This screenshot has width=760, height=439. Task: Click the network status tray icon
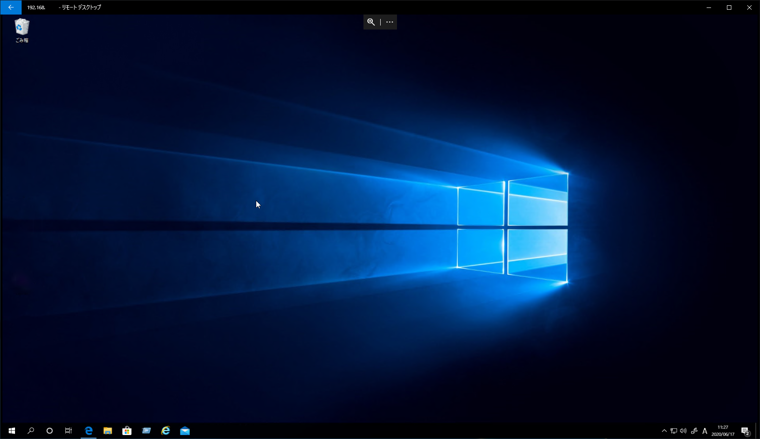pyautogui.click(x=674, y=431)
